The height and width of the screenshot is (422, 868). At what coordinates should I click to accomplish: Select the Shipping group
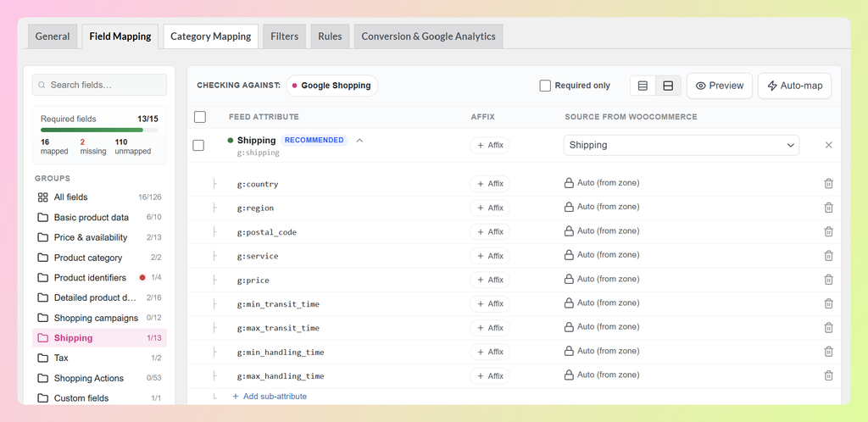(99, 338)
